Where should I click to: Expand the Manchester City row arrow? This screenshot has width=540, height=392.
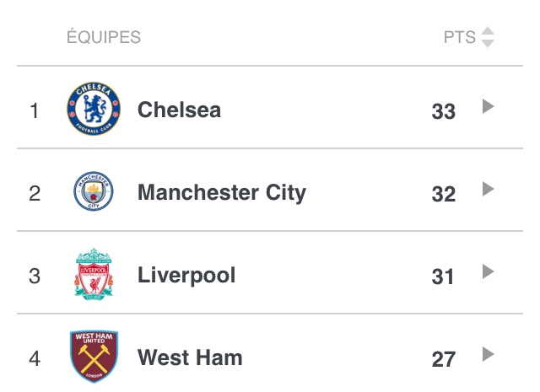487,190
